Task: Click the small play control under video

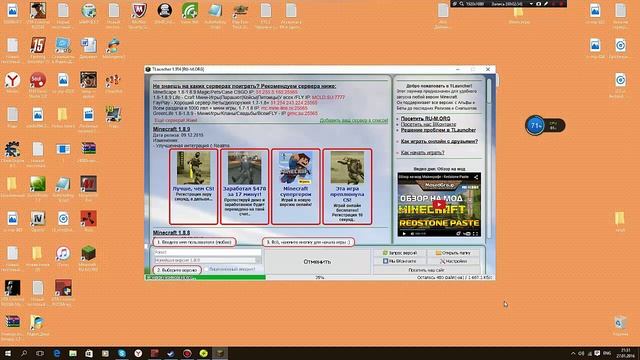Action: [x=404, y=234]
